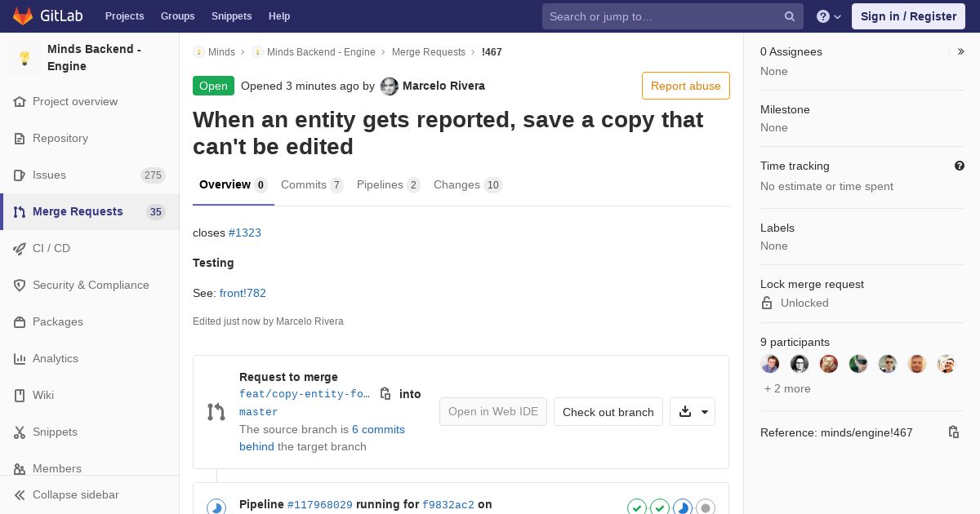
Task: Click fifth participant avatar
Action: pyautogui.click(x=888, y=364)
